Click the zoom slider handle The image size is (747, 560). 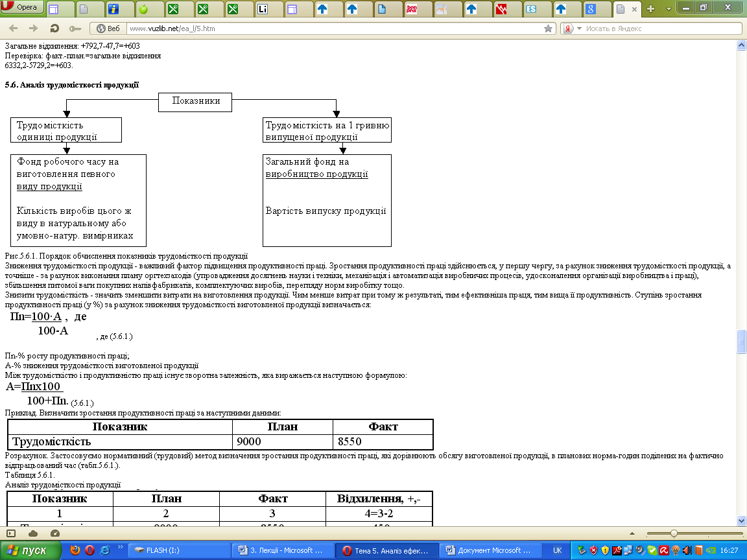click(674, 533)
